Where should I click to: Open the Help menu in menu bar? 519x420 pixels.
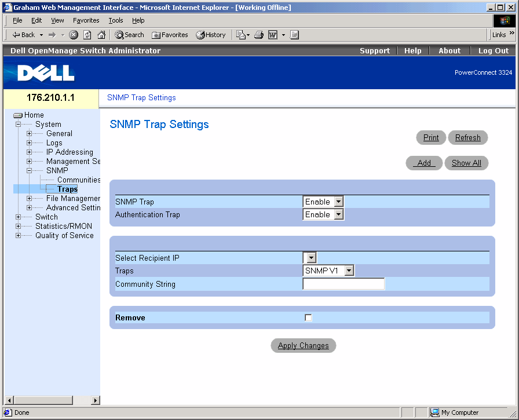pyautogui.click(x=138, y=20)
